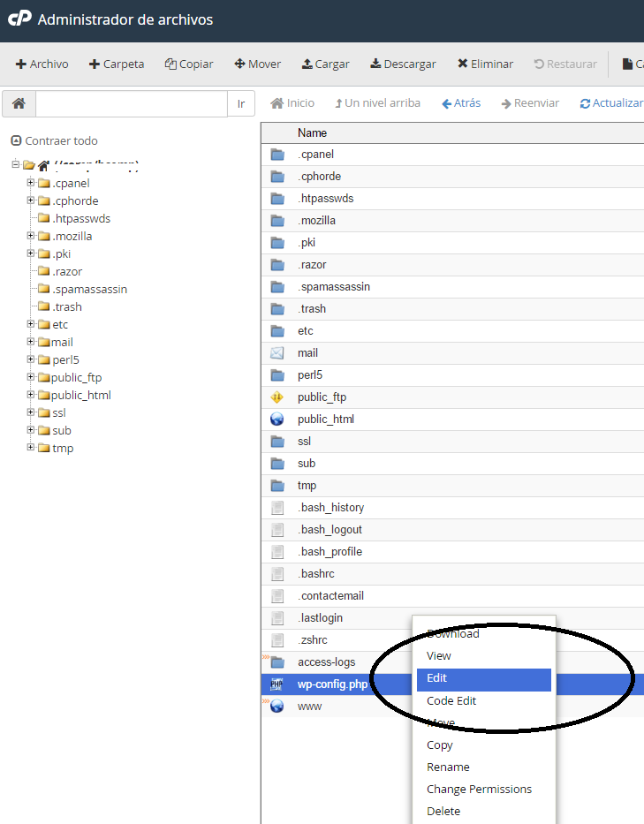Image resolution: width=644 pixels, height=824 pixels.
Task: Select the .razor row in file list
Action: tap(452, 265)
